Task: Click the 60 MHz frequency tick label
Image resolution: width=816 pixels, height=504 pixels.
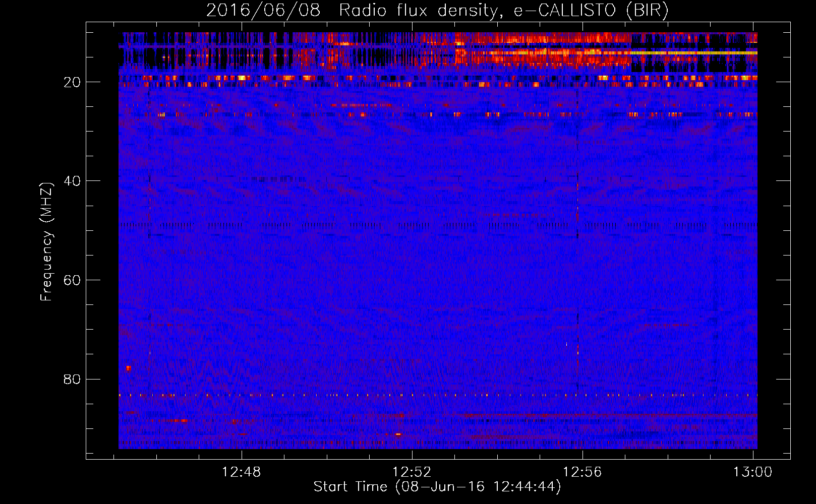Action: [73, 280]
